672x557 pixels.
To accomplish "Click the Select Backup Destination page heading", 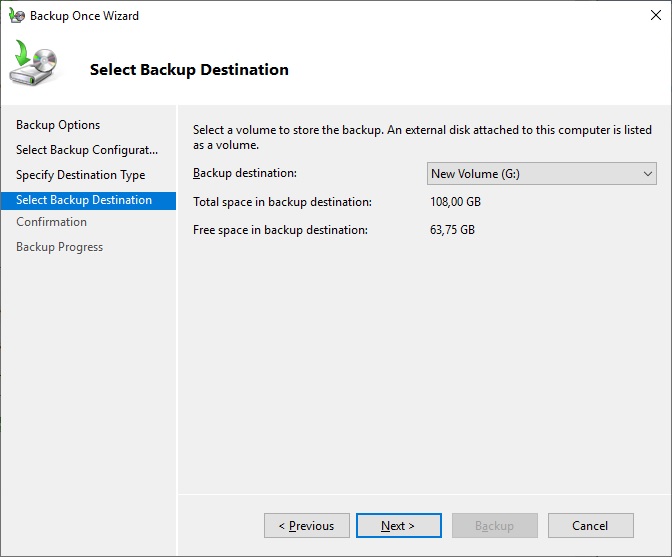I will click(x=189, y=70).
